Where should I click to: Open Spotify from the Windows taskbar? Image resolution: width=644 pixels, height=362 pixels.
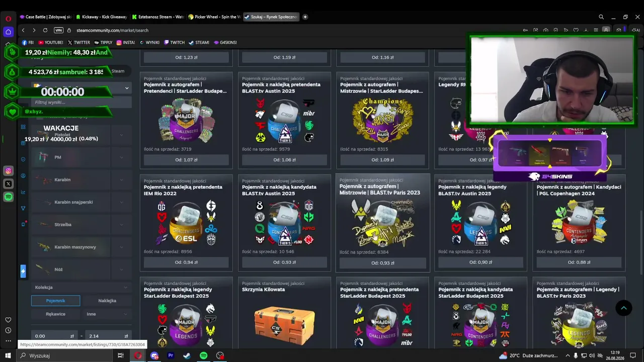pyautogui.click(x=203, y=355)
